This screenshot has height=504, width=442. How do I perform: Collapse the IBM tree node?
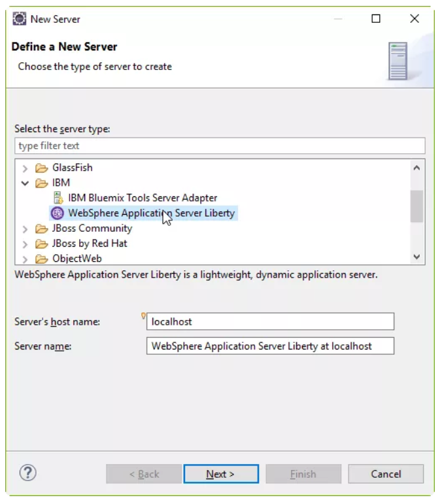pos(25,183)
